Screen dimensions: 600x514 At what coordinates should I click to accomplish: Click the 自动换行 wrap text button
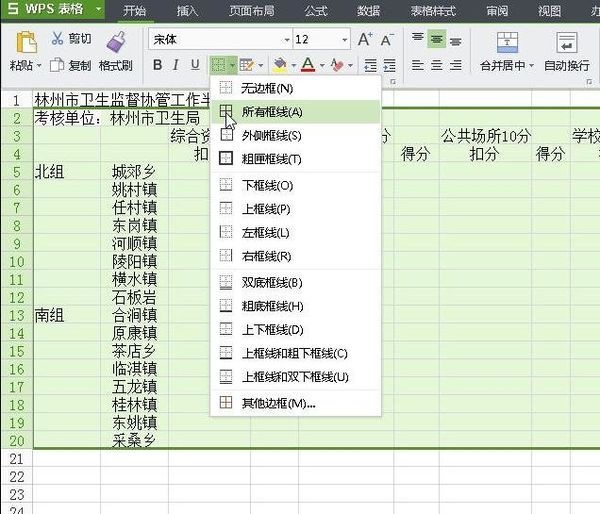[x=567, y=52]
